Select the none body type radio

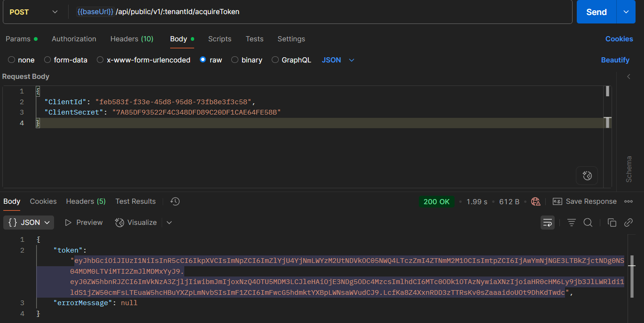coord(11,60)
